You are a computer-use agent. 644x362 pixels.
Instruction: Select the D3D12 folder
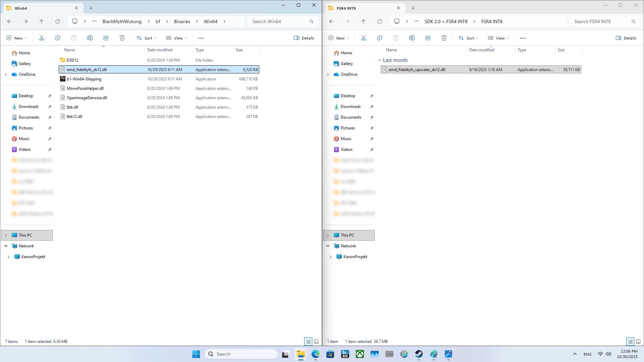coord(159,60)
